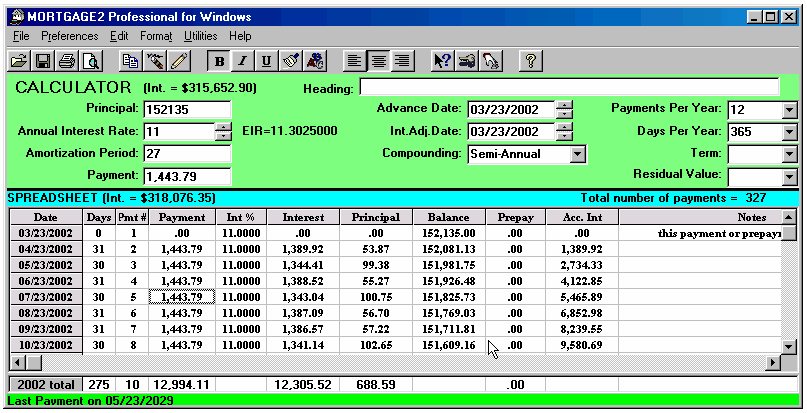Expand the Payments Per Year dropdown

(x=788, y=110)
